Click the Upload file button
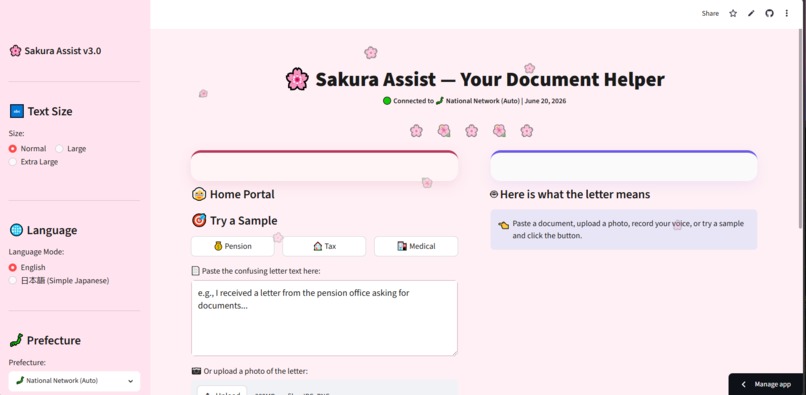Image resolution: width=806 pixels, height=395 pixels. point(222,391)
